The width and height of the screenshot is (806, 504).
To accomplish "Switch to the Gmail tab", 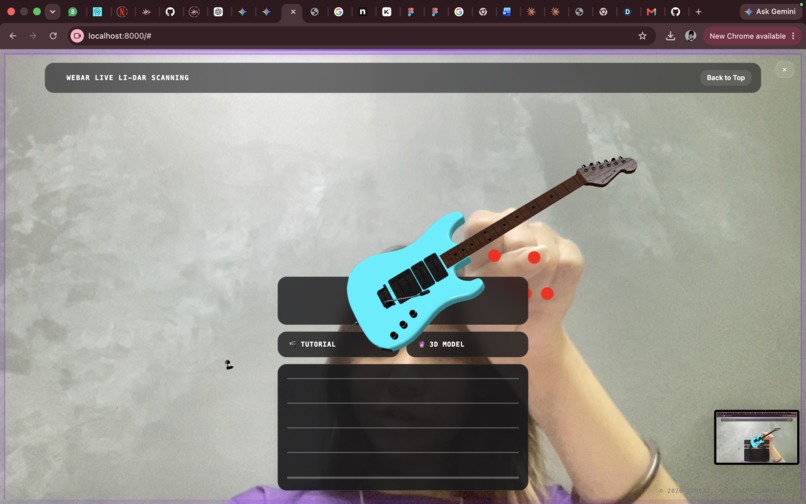I will click(651, 12).
